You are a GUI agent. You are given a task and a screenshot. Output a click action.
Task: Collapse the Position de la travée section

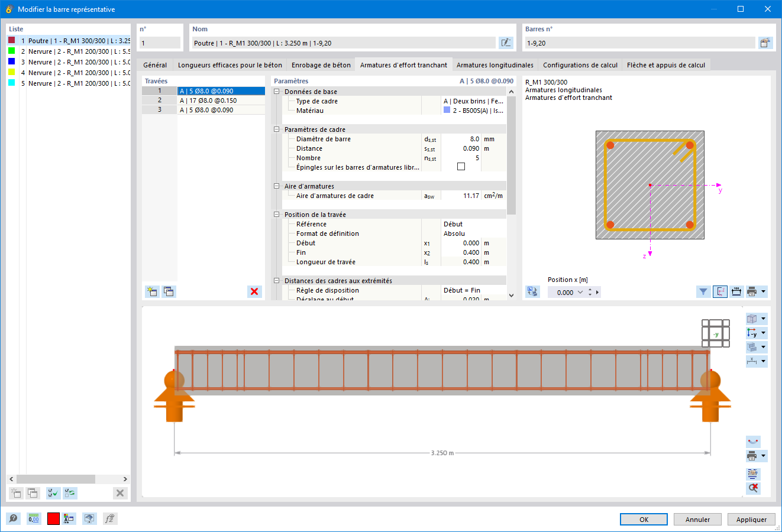click(x=276, y=215)
